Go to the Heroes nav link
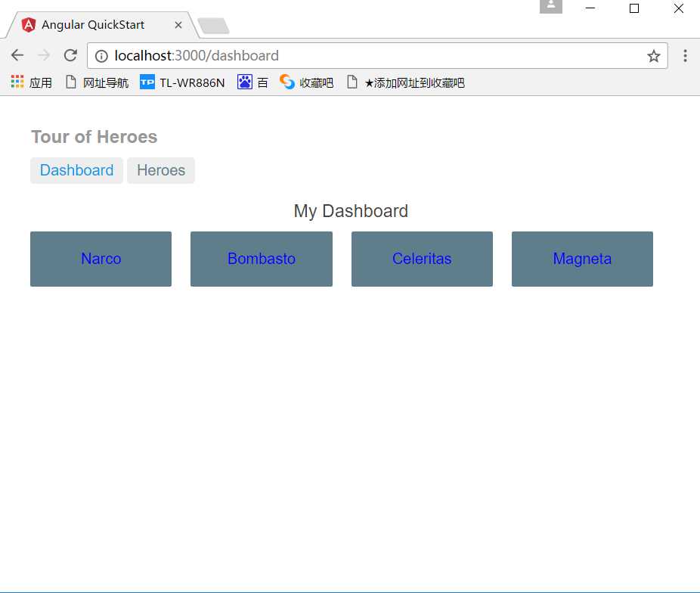This screenshot has height=593, width=700. [161, 170]
